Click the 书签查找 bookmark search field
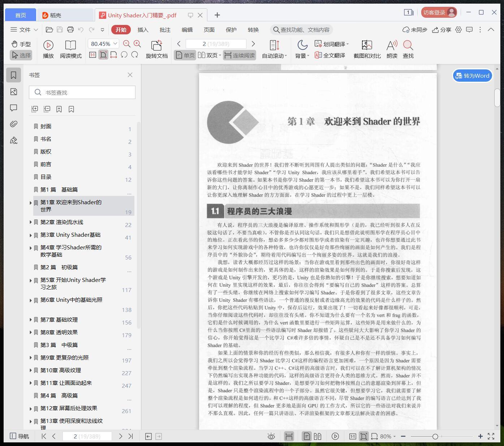The width and height of the screenshot is (504, 446). (82, 93)
